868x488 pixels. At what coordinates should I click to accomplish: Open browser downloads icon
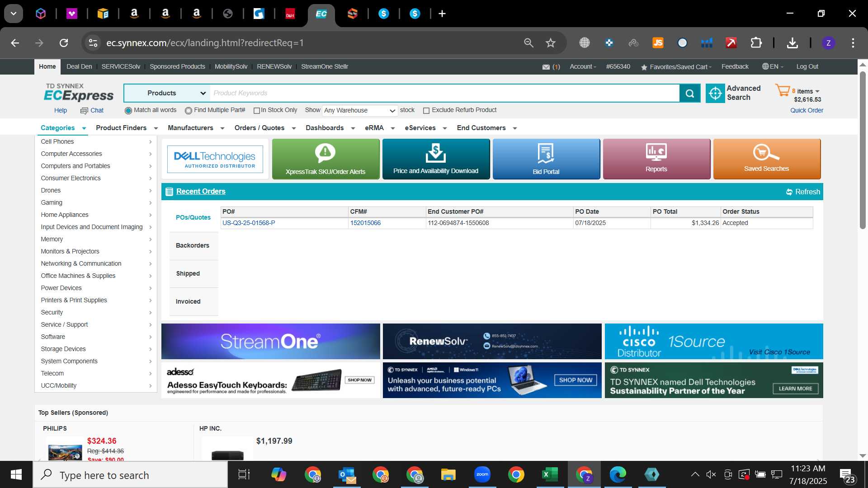(x=792, y=43)
